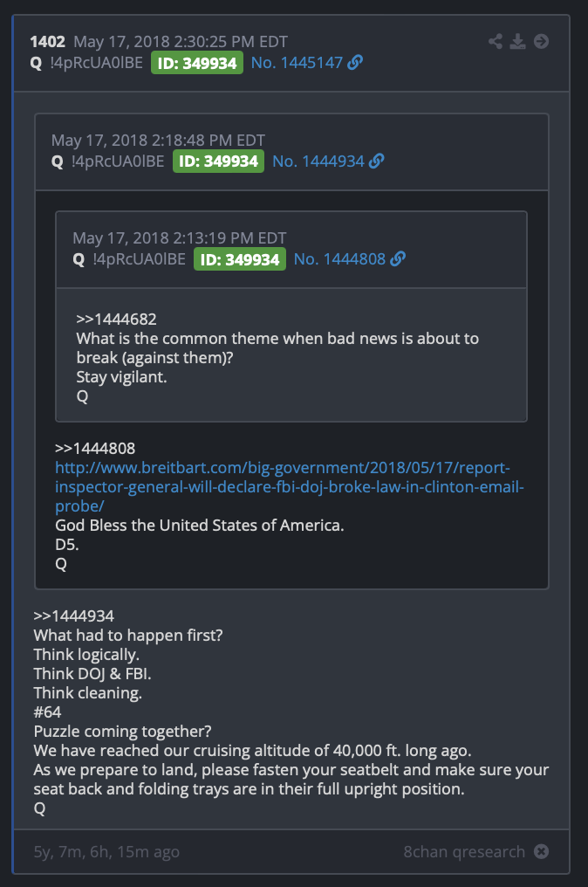
Task: Click the green ID: 349934 badge in header
Action: pyautogui.click(x=197, y=63)
